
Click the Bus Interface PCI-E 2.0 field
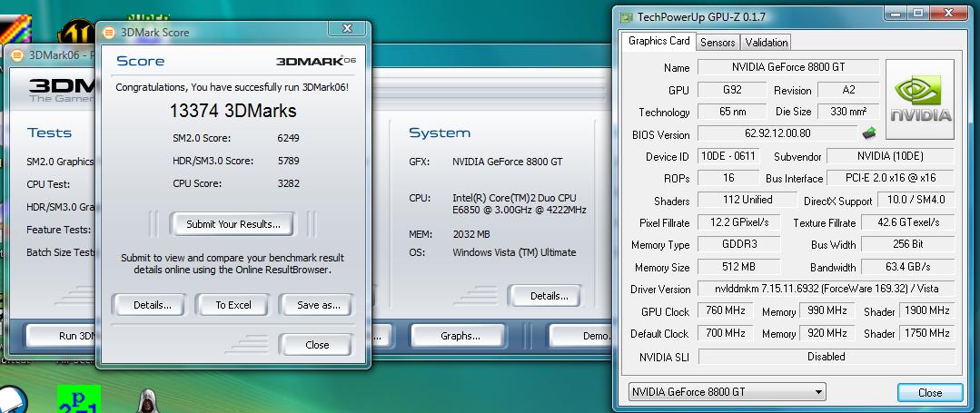tap(891, 177)
